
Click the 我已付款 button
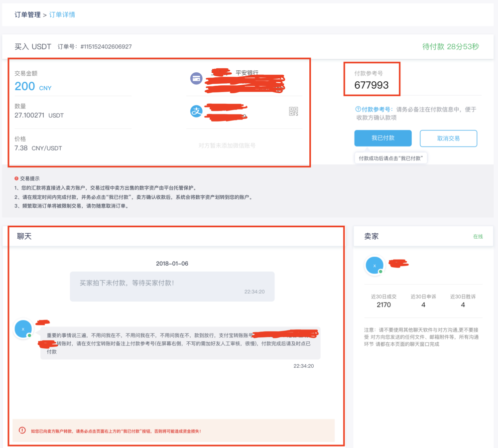[383, 138]
